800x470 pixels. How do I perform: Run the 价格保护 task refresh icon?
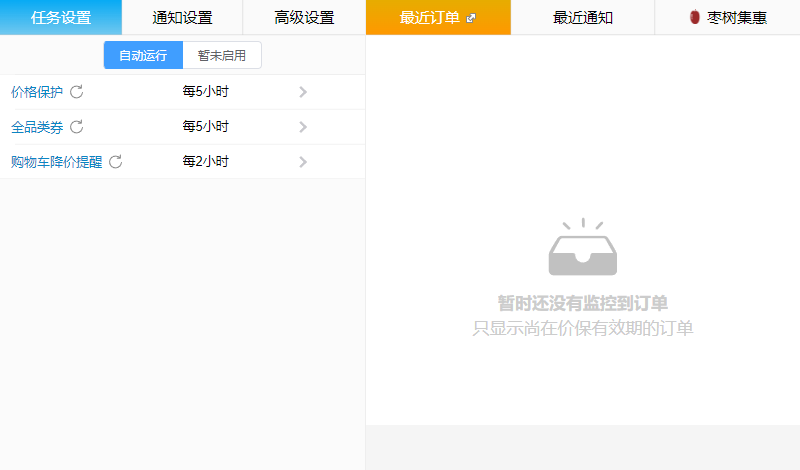(77, 92)
